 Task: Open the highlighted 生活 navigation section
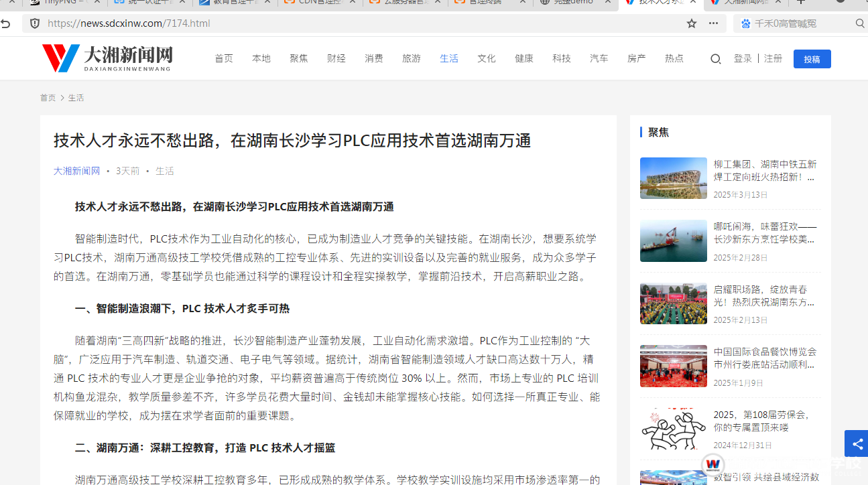click(x=449, y=59)
